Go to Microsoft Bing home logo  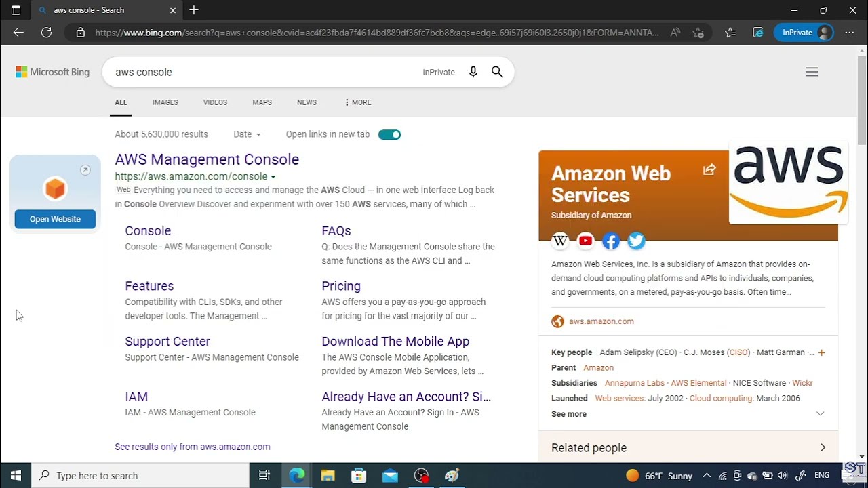click(53, 72)
